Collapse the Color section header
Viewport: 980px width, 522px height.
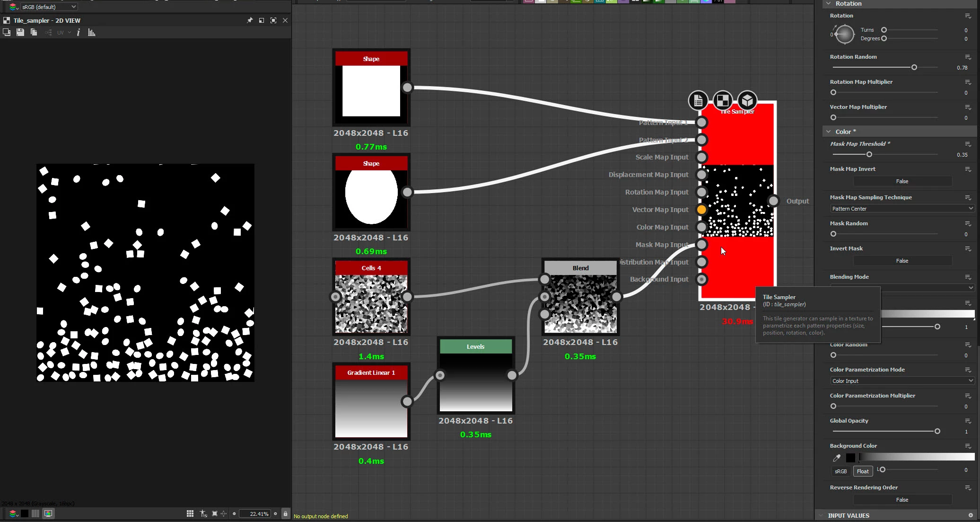click(x=829, y=132)
